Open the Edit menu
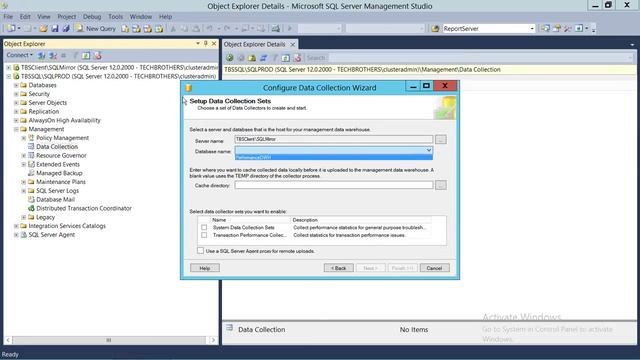This screenshot has width=640, height=360. [25, 17]
